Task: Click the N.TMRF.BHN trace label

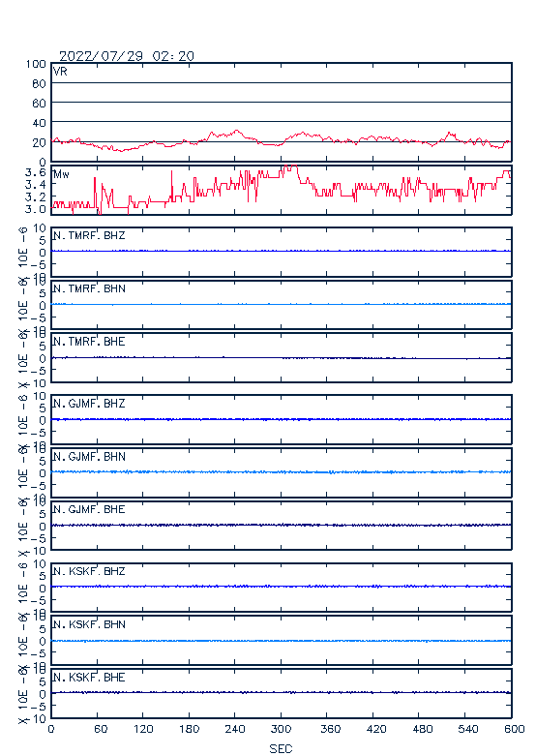Action: (89, 288)
